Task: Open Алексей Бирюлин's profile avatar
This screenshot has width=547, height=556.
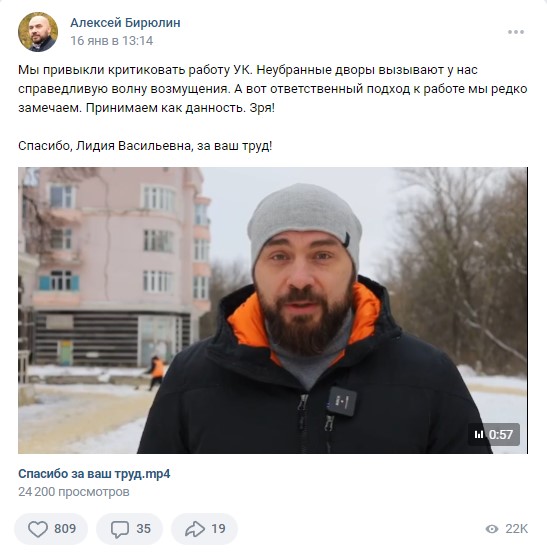Action: click(38, 32)
